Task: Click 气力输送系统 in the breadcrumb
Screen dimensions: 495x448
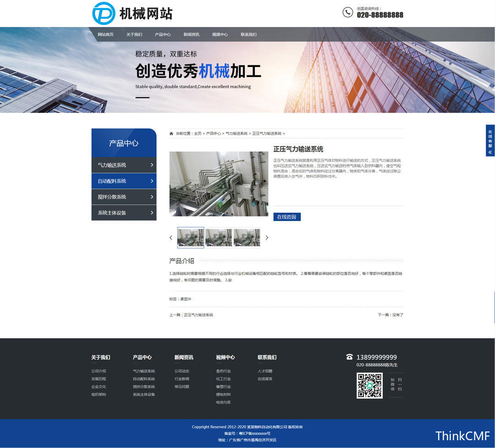Action: (x=236, y=133)
